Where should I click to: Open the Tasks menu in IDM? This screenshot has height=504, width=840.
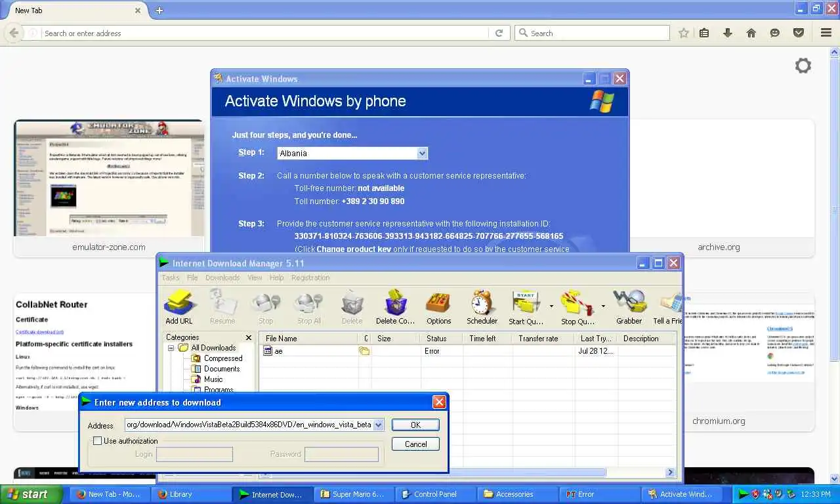(x=171, y=278)
